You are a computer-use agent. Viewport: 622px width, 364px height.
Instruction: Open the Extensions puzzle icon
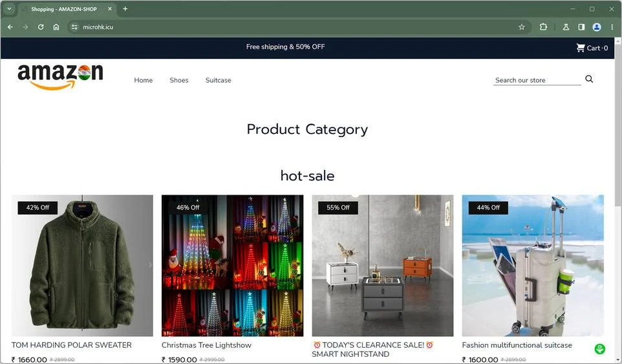coord(544,27)
